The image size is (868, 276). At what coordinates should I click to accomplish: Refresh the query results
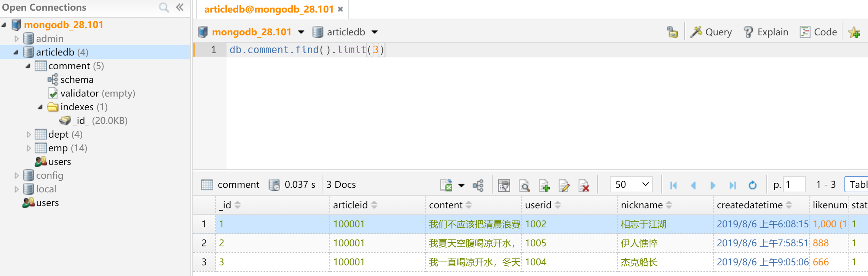pyautogui.click(x=752, y=185)
